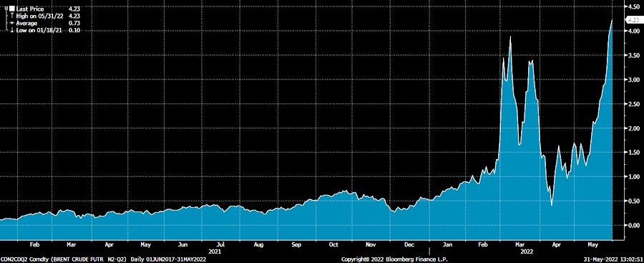This screenshot has width=644, height=263.
Task: Click the Low value 0.10
Action: [74, 31]
